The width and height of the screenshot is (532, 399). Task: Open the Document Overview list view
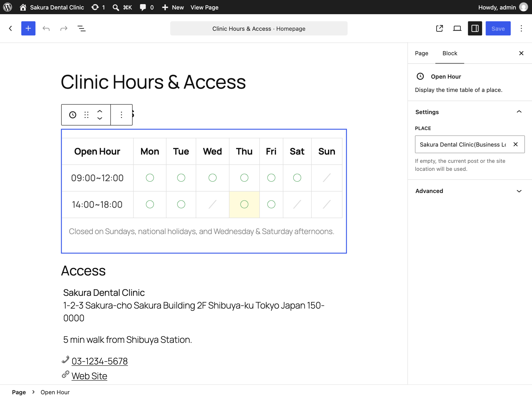82,28
